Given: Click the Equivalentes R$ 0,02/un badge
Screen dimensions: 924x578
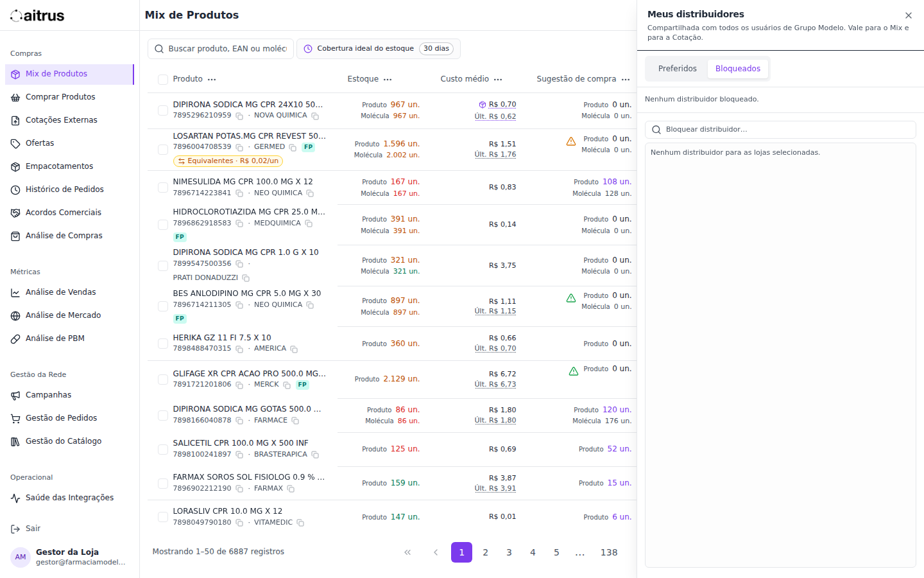Looking at the screenshot, I should [x=228, y=161].
